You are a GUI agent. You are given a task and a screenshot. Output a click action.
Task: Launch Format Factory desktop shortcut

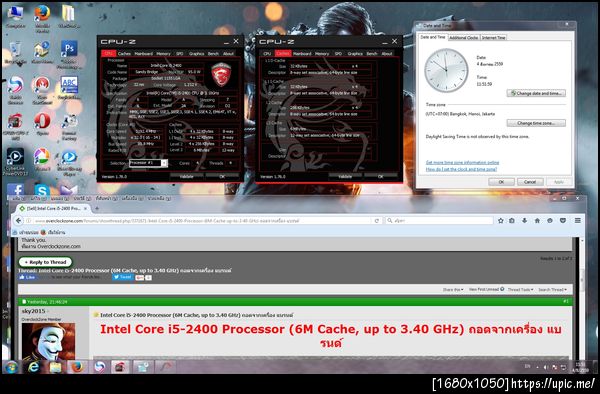click(x=69, y=125)
